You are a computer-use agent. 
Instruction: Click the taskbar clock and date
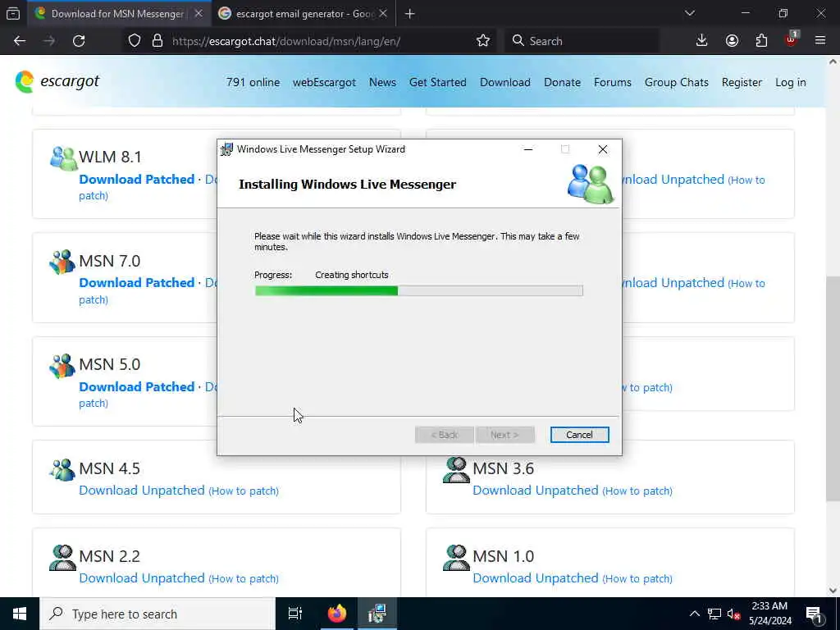769,614
